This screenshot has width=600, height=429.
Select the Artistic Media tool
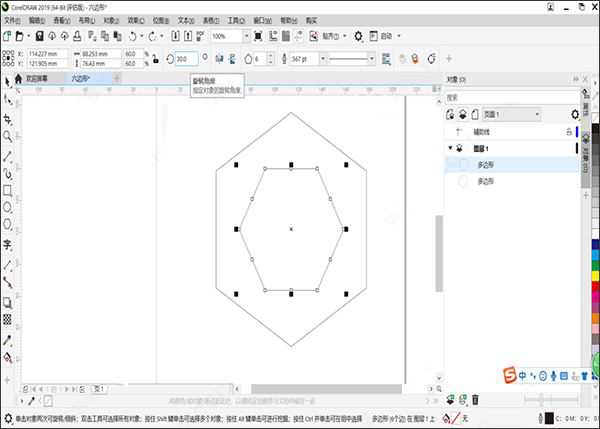coord(7,174)
